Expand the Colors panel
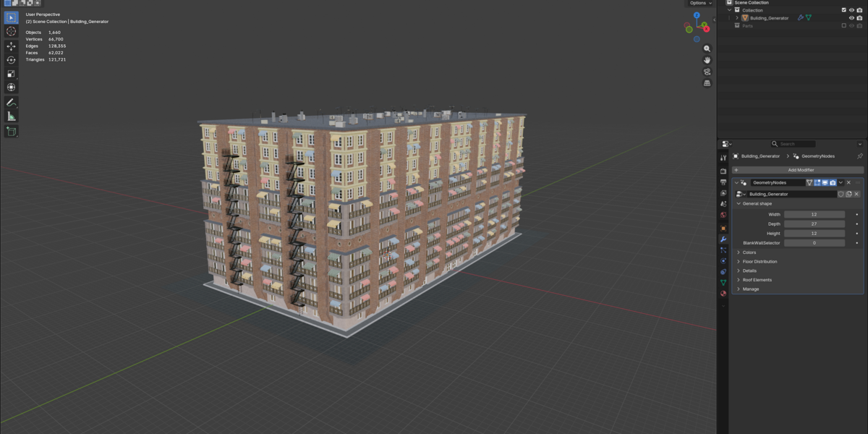Image resolution: width=868 pixels, height=434 pixels. (x=749, y=252)
